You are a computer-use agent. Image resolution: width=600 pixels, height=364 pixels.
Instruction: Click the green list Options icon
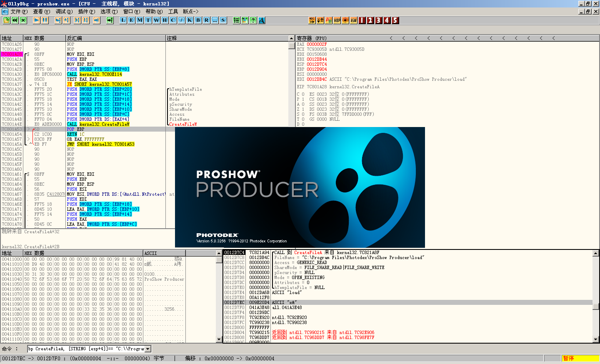[237, 20]
